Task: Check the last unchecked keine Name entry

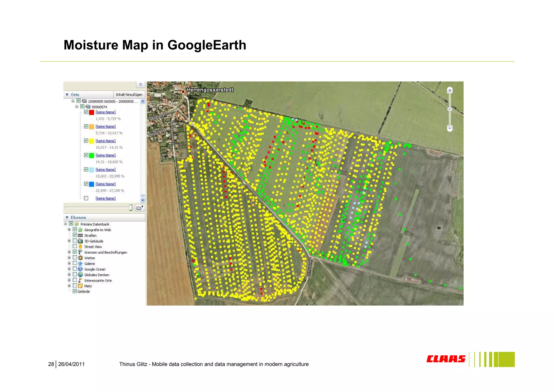Action: pyautogui.click(x=86, y=198)
